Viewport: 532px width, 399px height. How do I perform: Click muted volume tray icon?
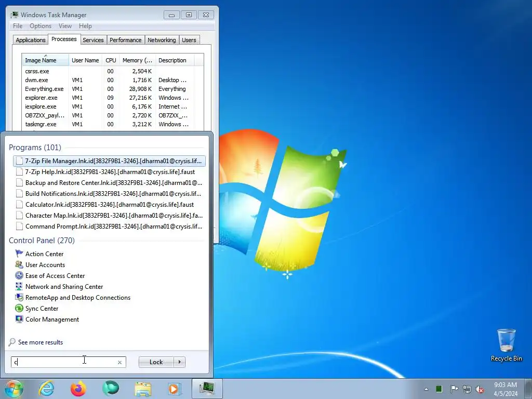click(480, 389)
